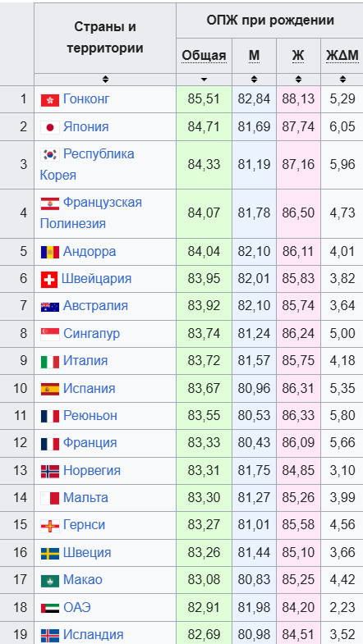Click the Sweden flag icon
This screenshot has width=363, height=644.
point(50,553)
